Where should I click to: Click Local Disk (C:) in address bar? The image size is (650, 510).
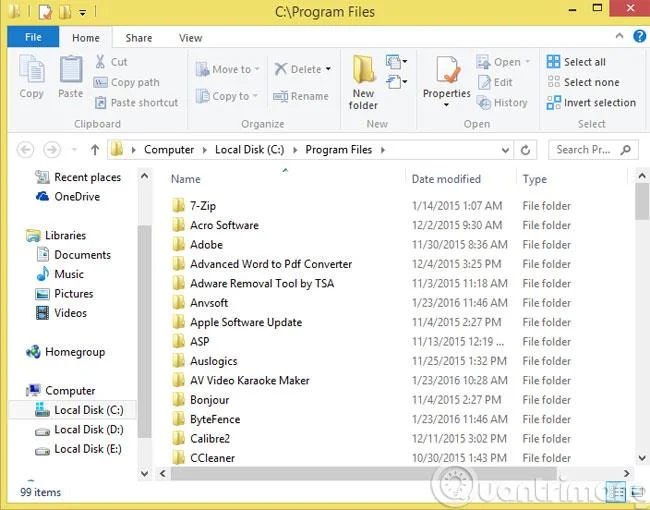pyautogui.click(x=250, y=150)
